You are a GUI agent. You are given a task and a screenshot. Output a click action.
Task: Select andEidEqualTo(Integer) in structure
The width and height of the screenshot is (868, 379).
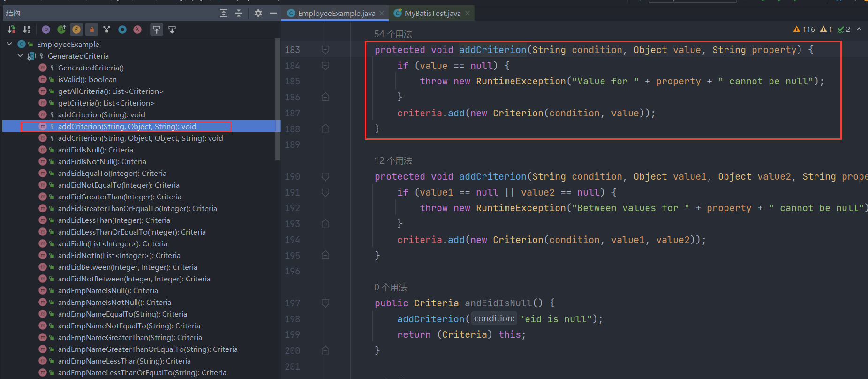112,173
